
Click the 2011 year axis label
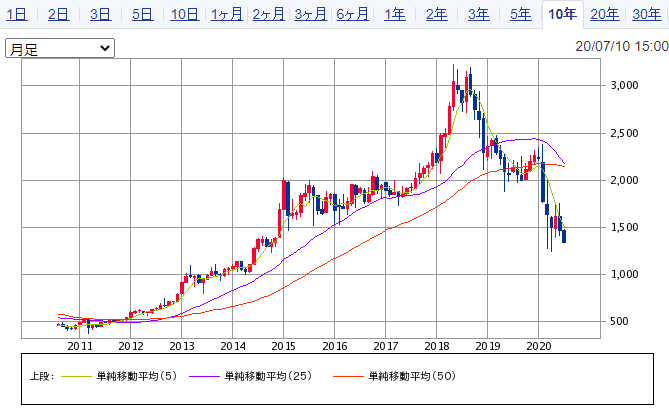(x=80, y=346)
